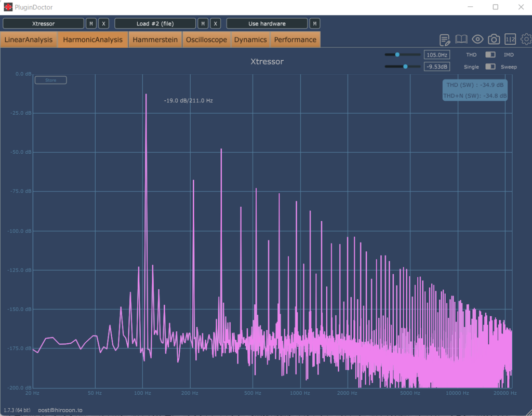Screen dimensions: 532x416
Task: Click the Single label
Action: point(471,67)
